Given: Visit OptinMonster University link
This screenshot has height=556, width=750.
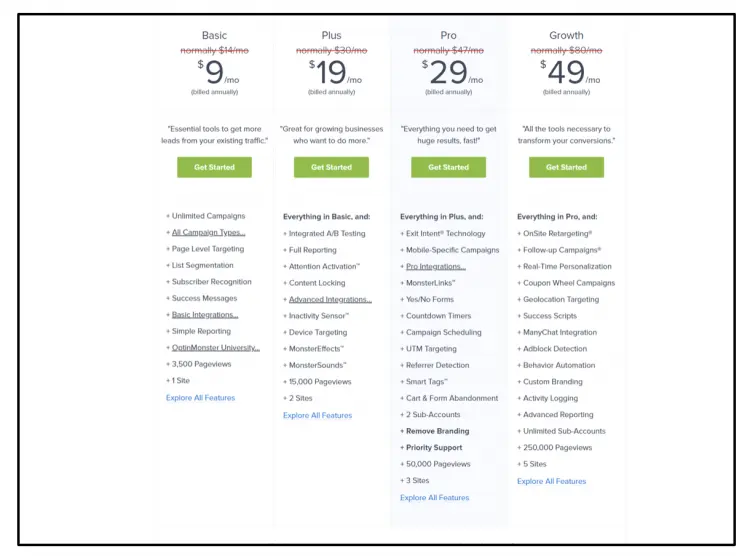Looking at the screenshot, I should (x=215, y=348).
